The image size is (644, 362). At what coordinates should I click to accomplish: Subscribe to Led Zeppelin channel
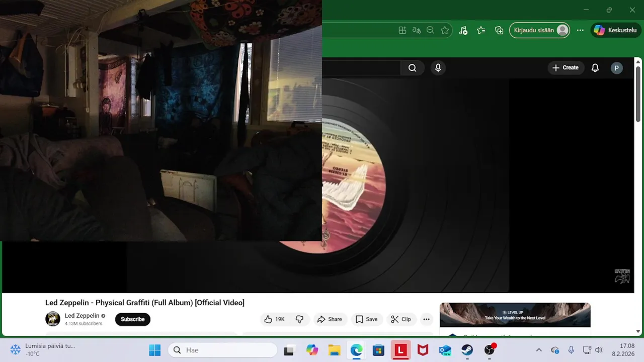point(133,319)
